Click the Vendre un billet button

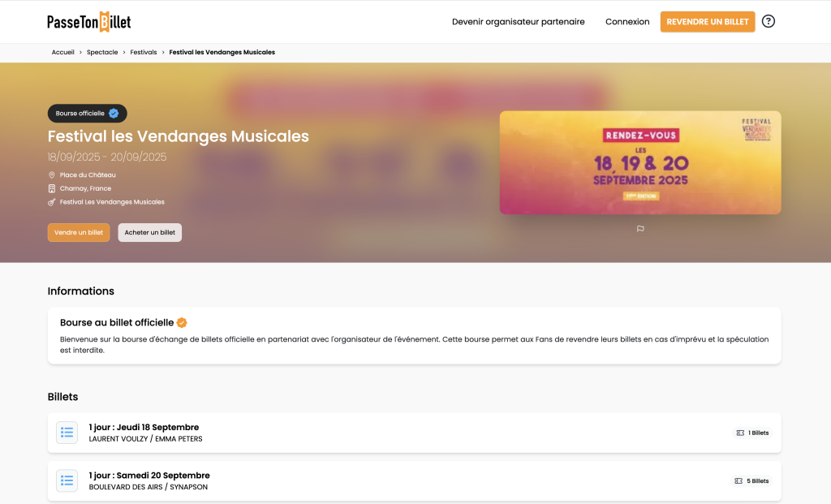coord(79,233)
